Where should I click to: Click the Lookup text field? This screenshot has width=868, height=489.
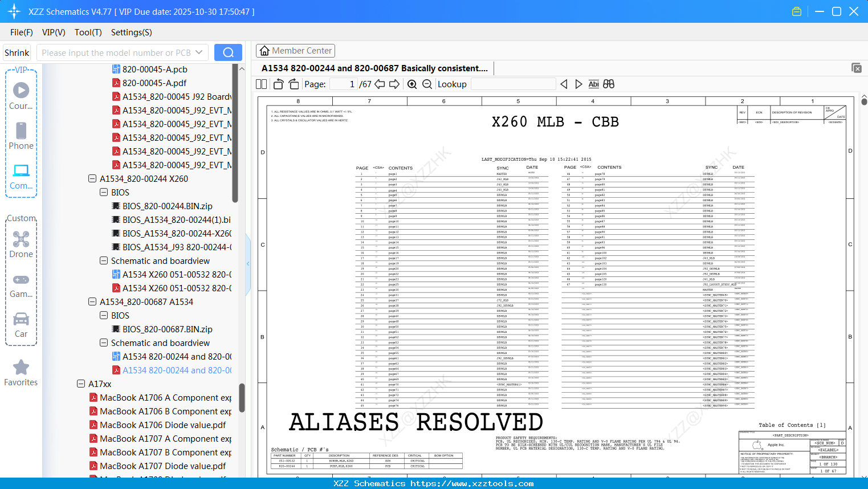(513, 84)
